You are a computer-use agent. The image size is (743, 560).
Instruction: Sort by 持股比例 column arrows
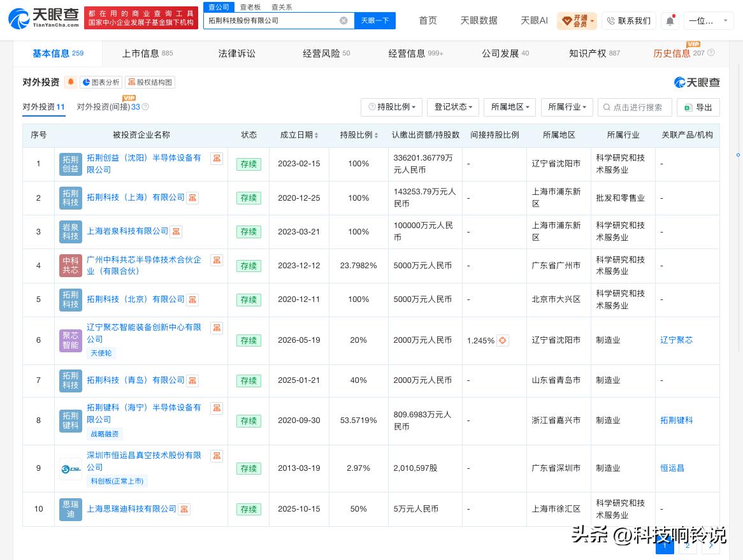pyautogui.click(x=376, y=136)
